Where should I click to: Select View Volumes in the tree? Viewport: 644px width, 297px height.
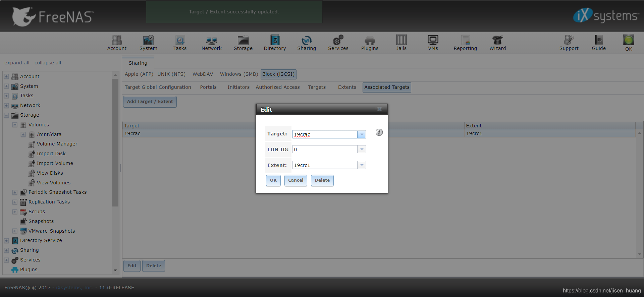[53, 183]
